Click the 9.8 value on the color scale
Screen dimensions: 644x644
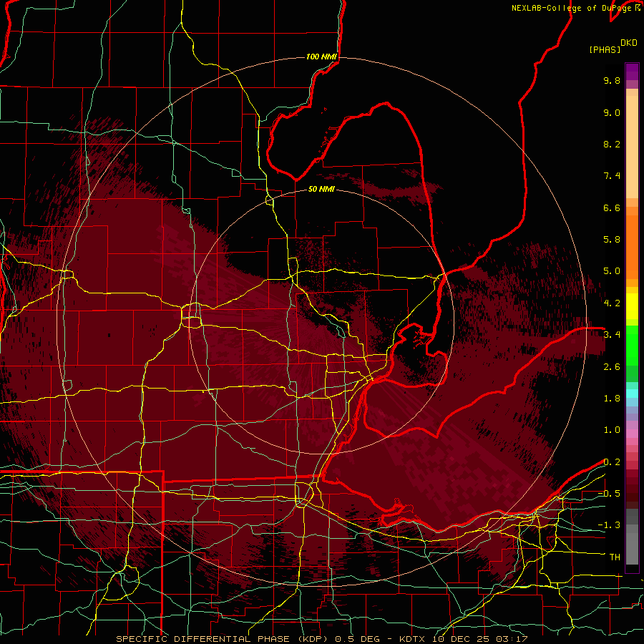tap(612, 80)
